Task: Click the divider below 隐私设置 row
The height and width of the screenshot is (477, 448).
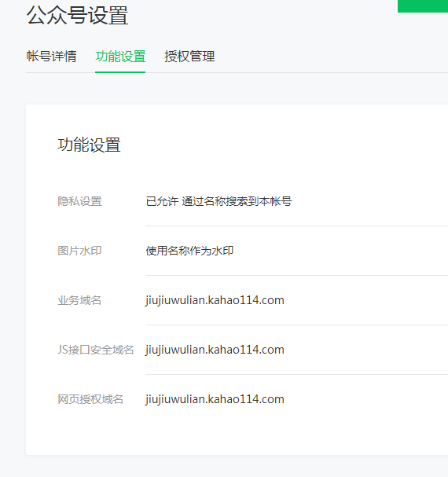Action: tap(297, 226)
